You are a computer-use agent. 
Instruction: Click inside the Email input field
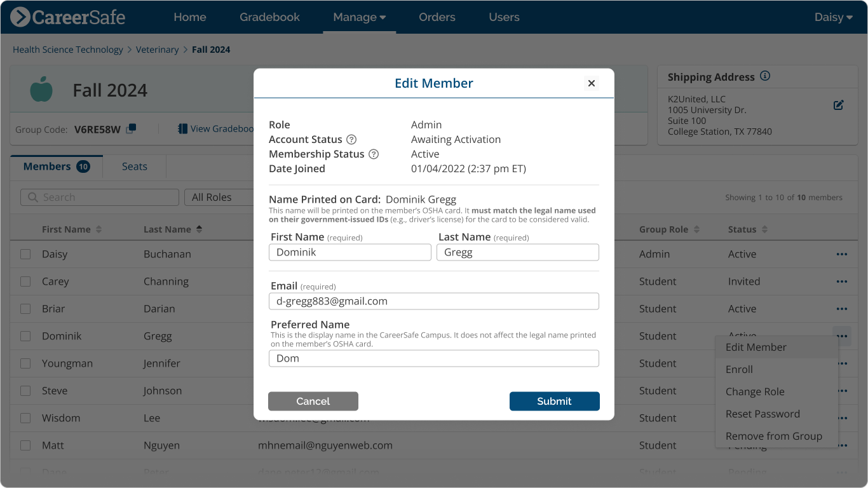(434, 301)
